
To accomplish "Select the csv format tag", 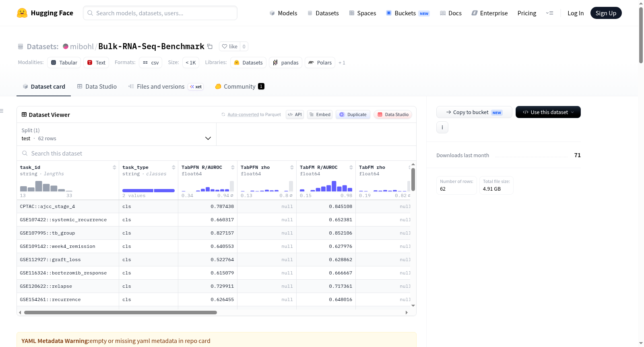I will point(151,62).
